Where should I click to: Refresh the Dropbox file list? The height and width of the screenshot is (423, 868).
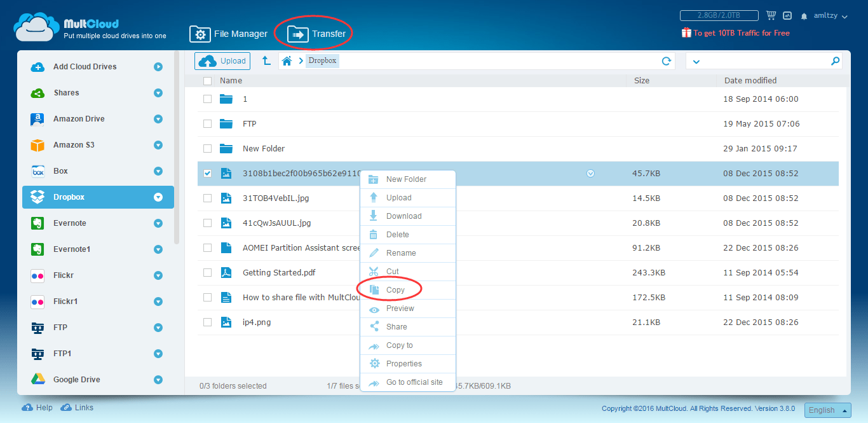[x=666, y=60]
